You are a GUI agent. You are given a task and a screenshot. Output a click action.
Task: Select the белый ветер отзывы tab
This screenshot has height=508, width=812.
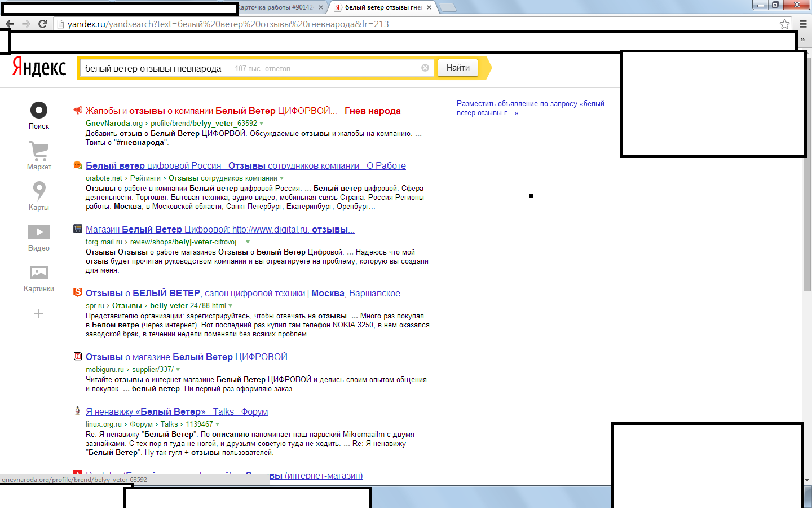coord(383,7)
